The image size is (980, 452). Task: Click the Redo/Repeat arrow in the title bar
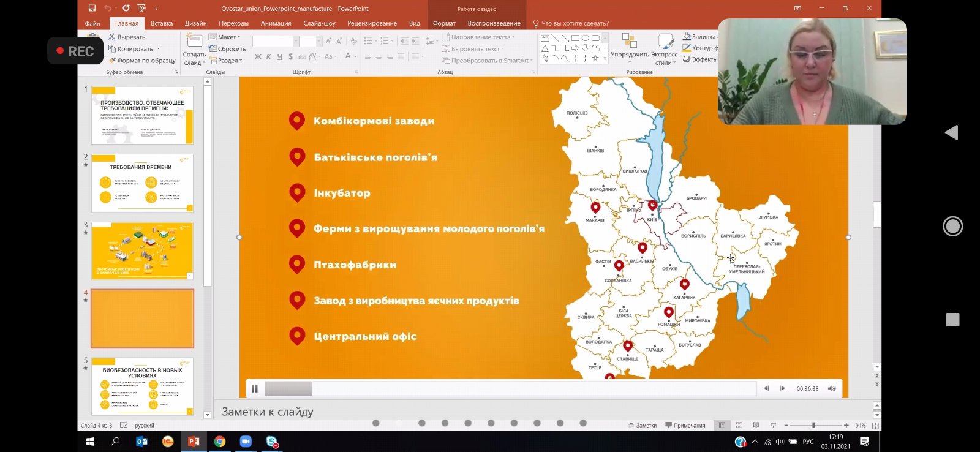pos(126,9)
